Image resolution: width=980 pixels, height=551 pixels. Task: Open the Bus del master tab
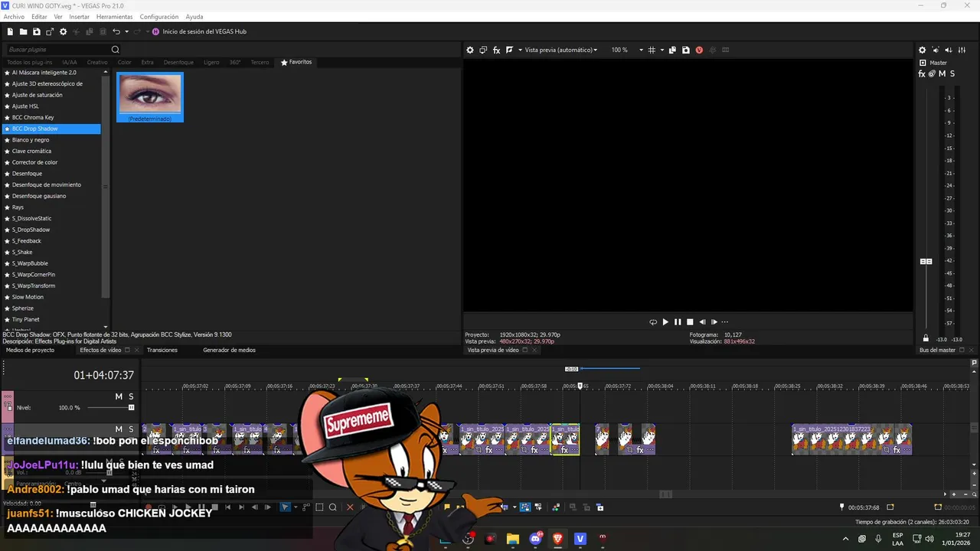point(937,350)
